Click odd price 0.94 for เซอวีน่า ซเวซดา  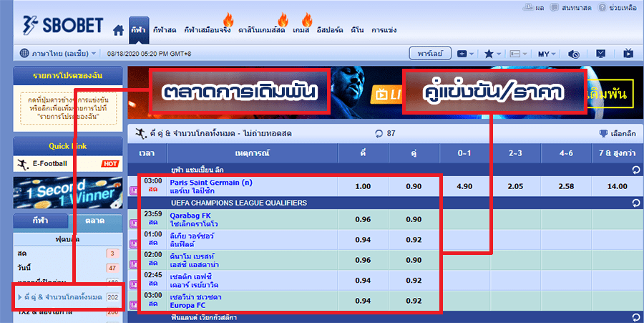click(363, 301)
